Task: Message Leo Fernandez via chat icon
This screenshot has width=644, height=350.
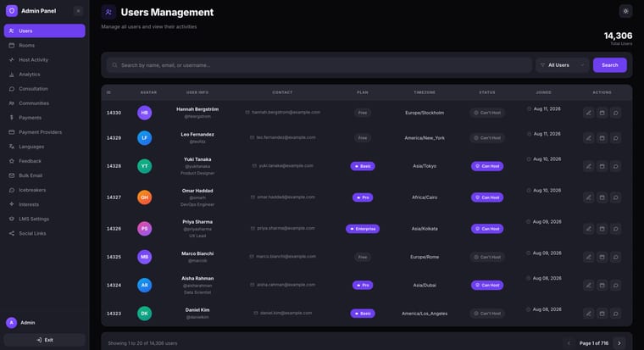Action: (x=616, y=138)
